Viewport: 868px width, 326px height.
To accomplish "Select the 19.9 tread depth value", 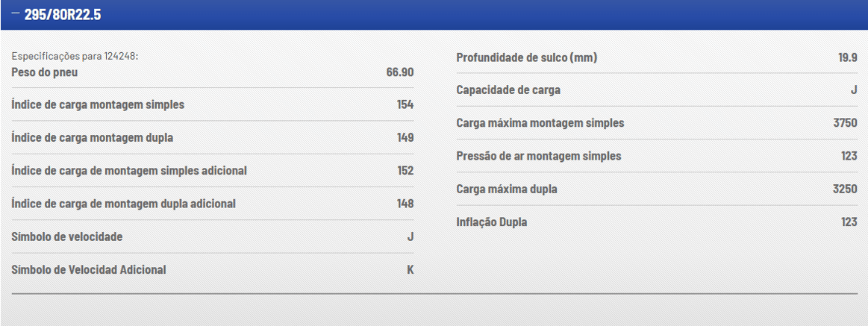I will coord(848,57).
